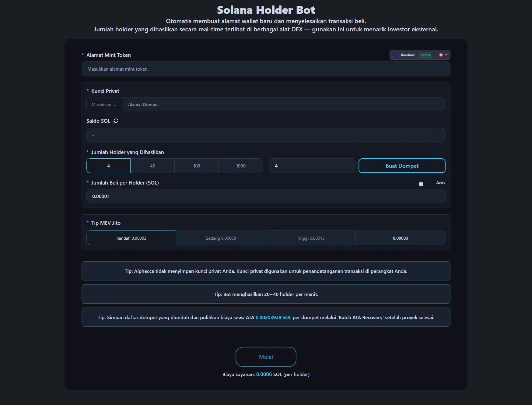Focus the Kunci Privat input field
The height and width of the screenshot is (405, 532).
point(105,104)
